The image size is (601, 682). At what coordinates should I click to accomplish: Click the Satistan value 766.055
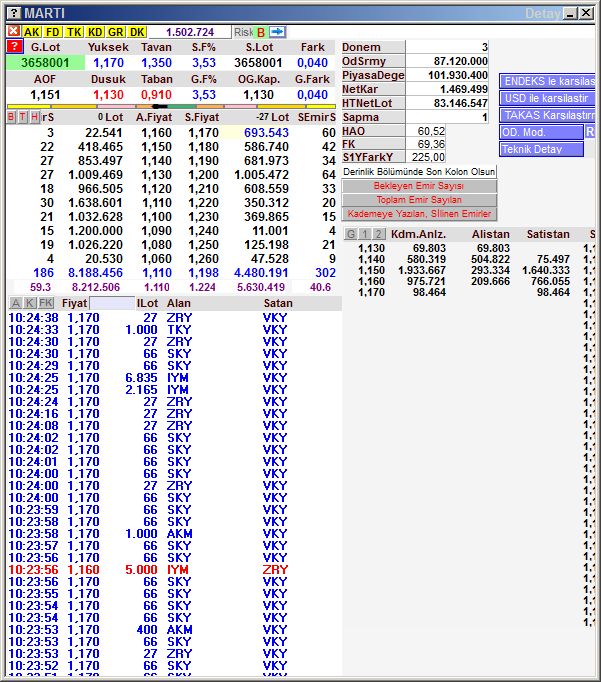[550, 281]
